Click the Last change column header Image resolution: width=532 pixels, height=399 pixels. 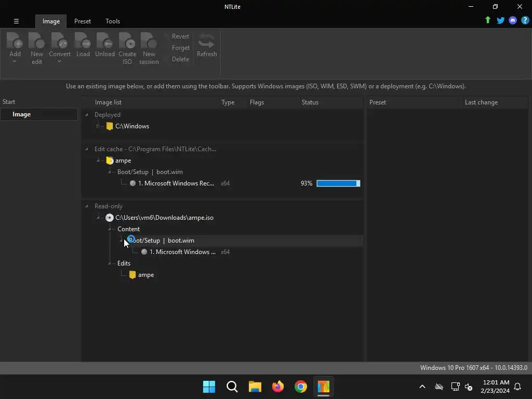click(x=481, y=102)
